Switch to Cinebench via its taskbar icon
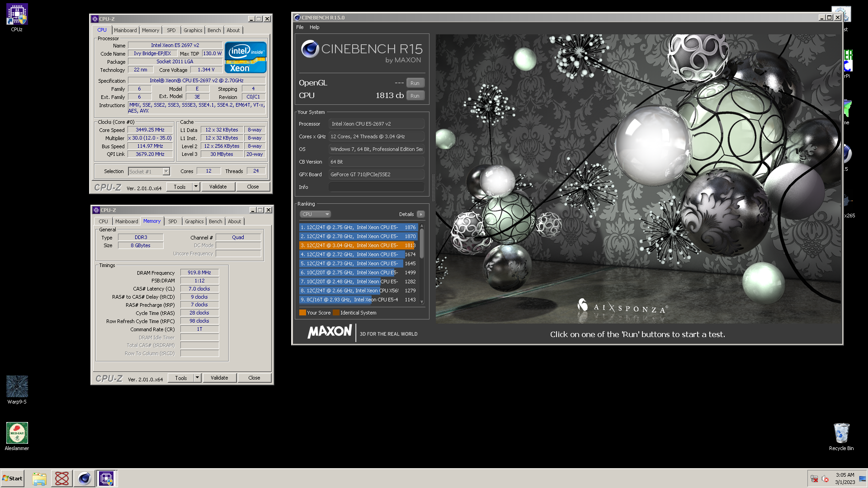 pos(84,479)
